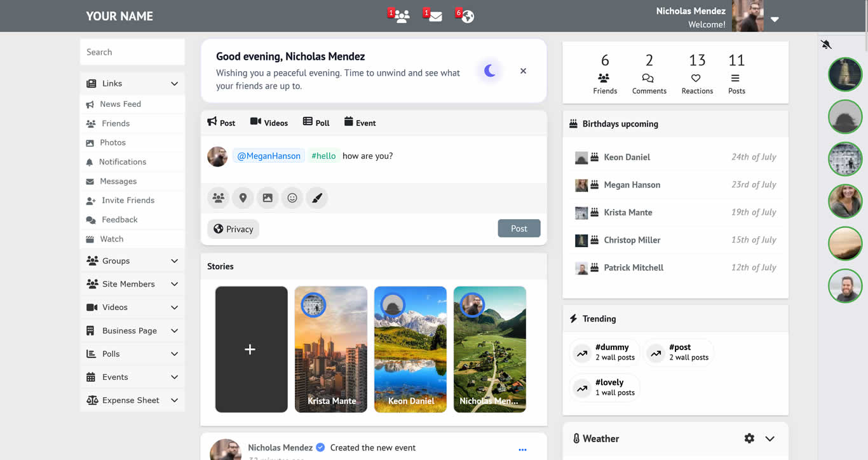Open the emoji picker smiley icon

tap(292, 198)
